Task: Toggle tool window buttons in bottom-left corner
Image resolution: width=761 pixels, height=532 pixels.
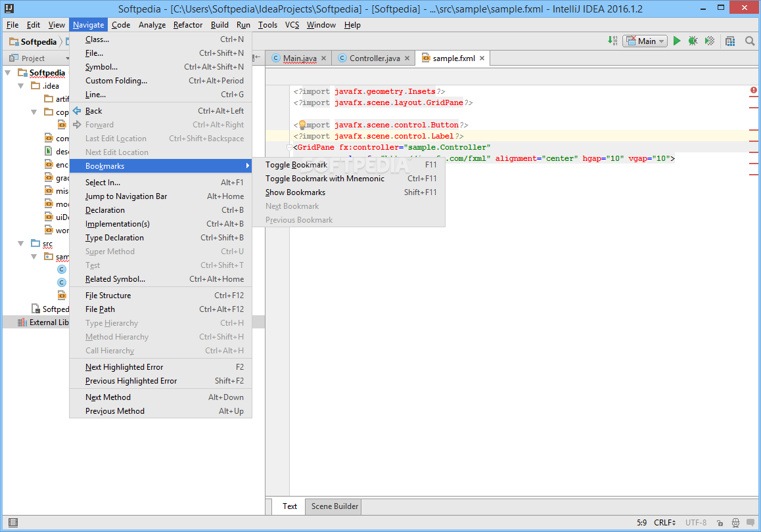Action: coord(13,522)
